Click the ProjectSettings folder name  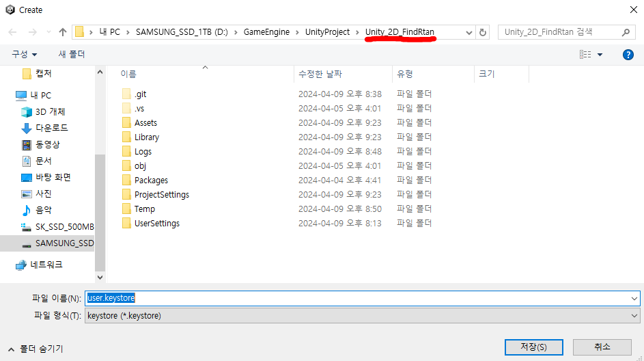tap(162, 195)
